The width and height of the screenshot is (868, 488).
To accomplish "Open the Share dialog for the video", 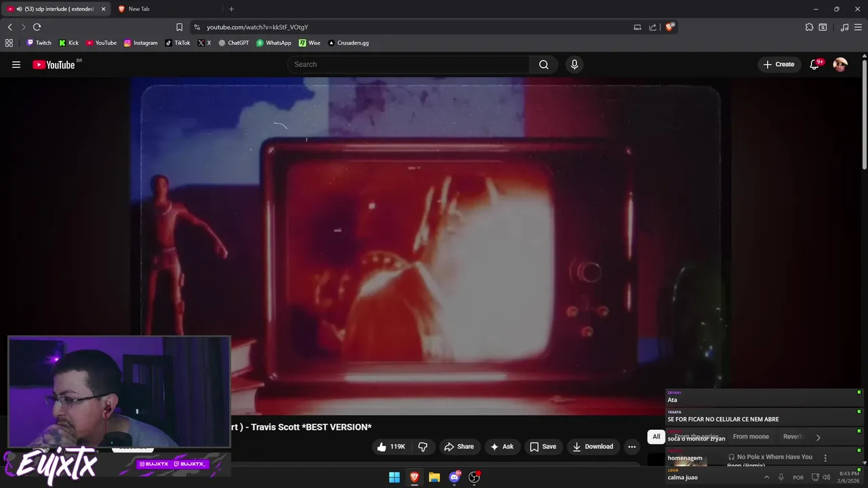I will click(458, 447).
